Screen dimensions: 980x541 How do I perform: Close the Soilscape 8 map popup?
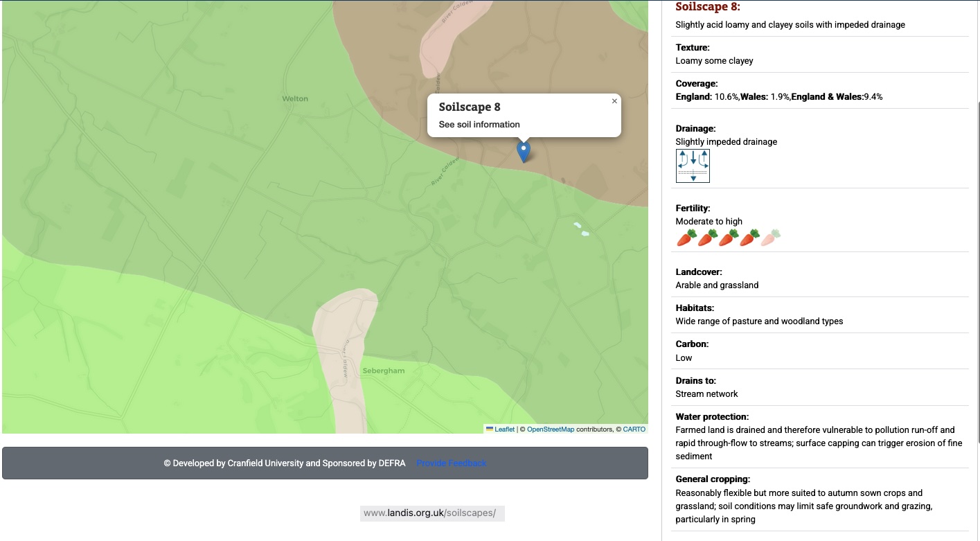click(614, 101)
